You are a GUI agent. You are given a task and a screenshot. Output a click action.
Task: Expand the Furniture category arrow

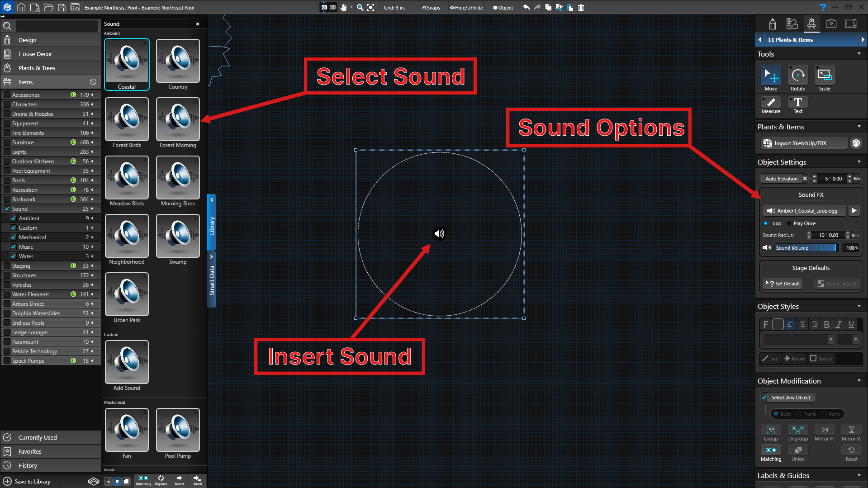click(92, 142)
